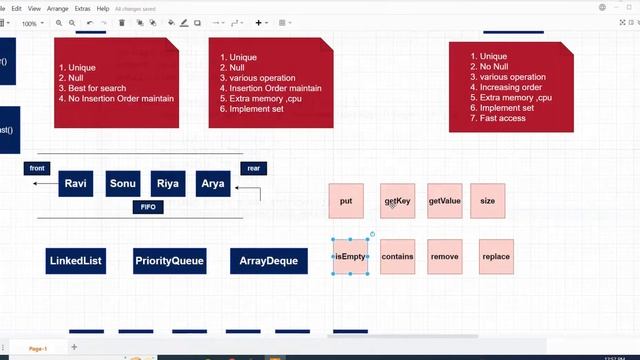640x360 pixels.
Task: Click the fullscreen icon in toolbar
Action: (x=622, y=22)
